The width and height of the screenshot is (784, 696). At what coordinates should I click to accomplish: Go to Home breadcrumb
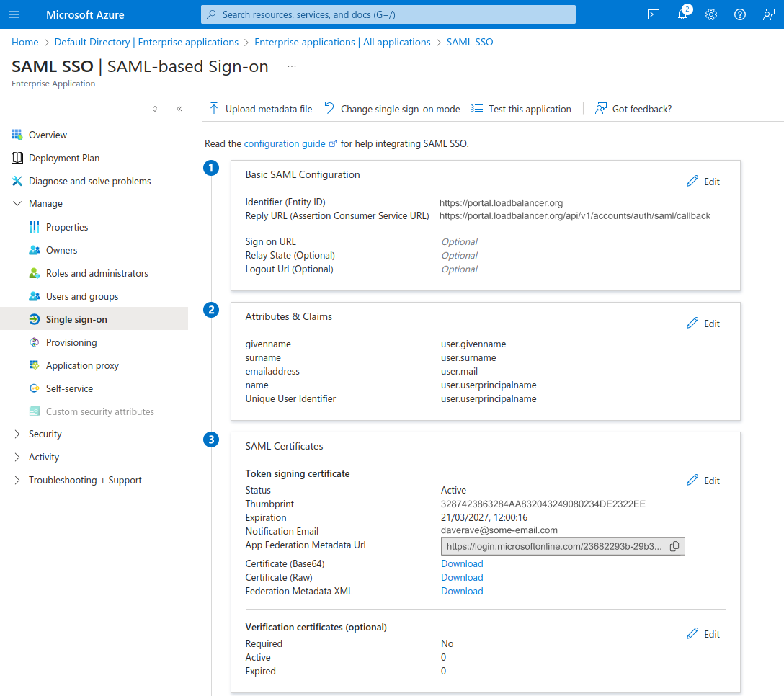[x=25, y=42]
